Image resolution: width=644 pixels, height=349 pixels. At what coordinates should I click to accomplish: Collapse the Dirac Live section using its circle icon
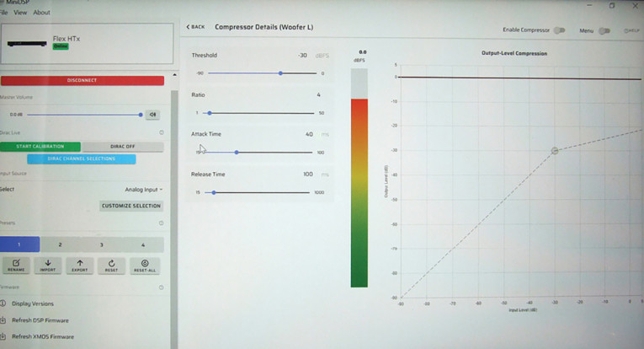click(161, 132)
